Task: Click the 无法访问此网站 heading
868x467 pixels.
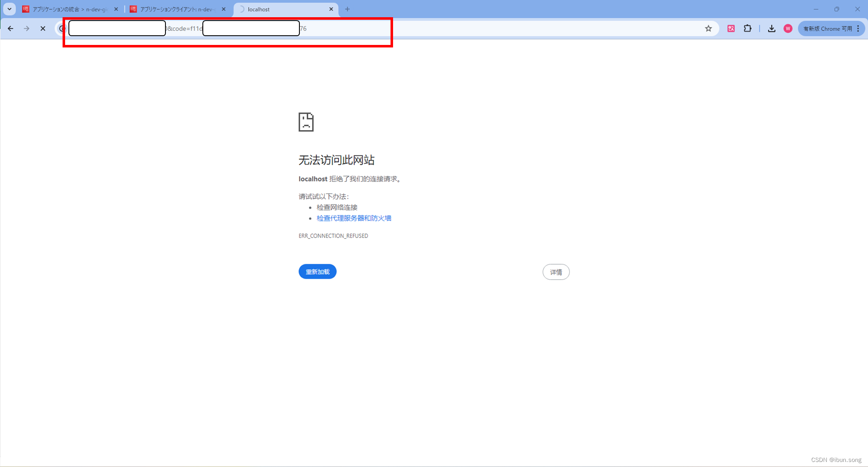Action: [x=336, y=160]
